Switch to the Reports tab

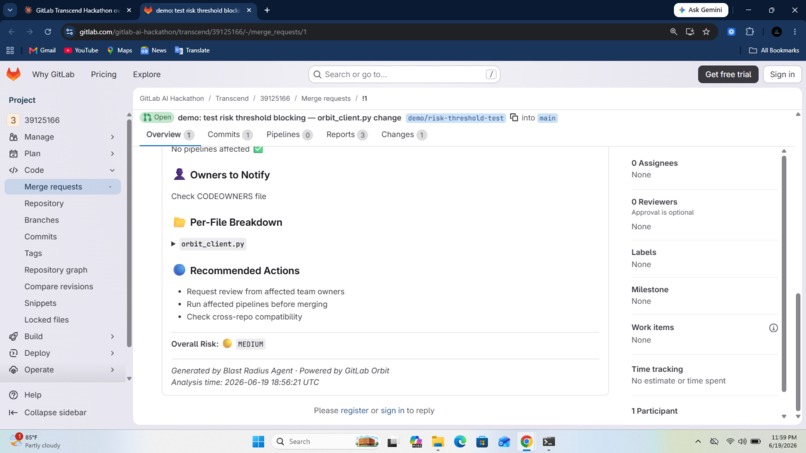tap(346, 135)
